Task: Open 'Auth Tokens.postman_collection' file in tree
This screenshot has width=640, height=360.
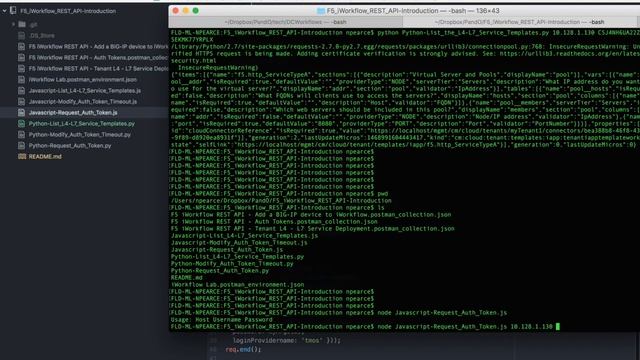Action: [x=98, y=58]
